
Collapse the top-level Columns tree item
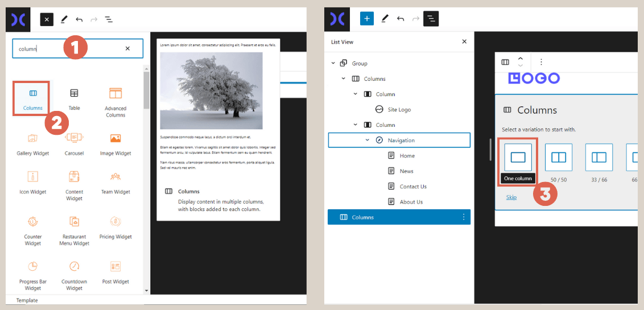point(344,78)
